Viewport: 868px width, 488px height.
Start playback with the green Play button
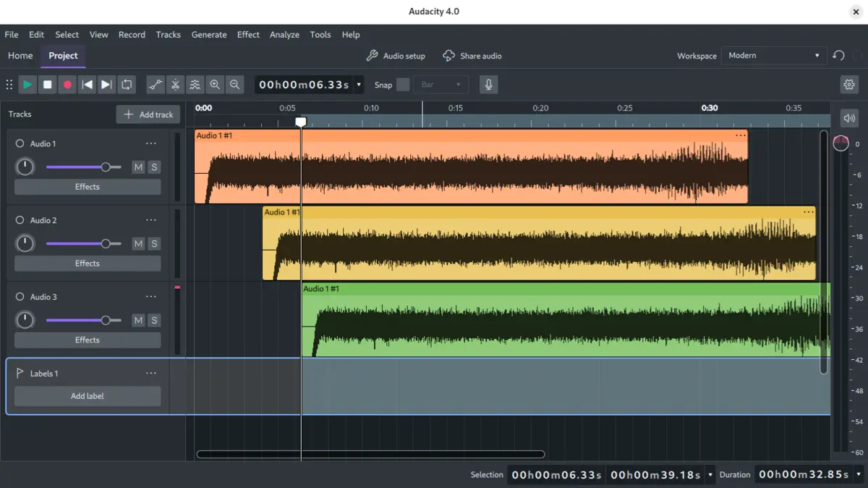coord(27,85)
